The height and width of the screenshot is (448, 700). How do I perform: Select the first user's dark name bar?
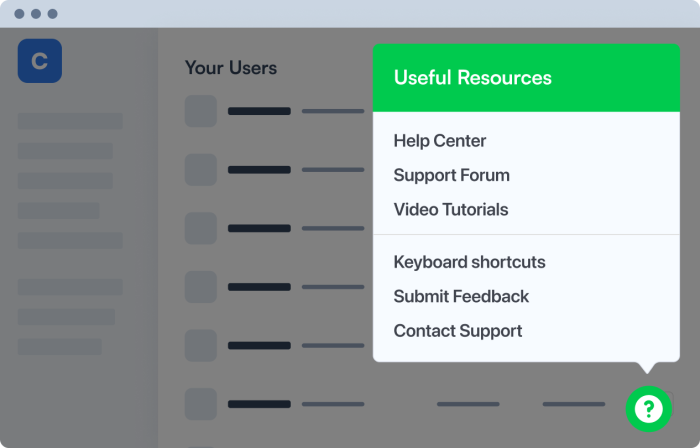259,111
